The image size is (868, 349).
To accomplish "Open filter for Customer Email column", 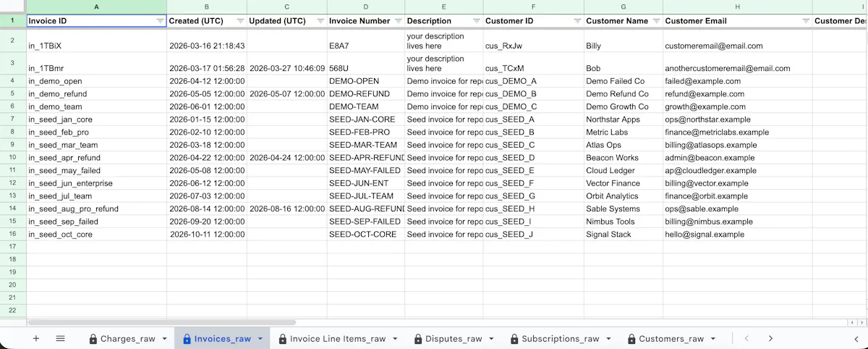I will (805, 21).
